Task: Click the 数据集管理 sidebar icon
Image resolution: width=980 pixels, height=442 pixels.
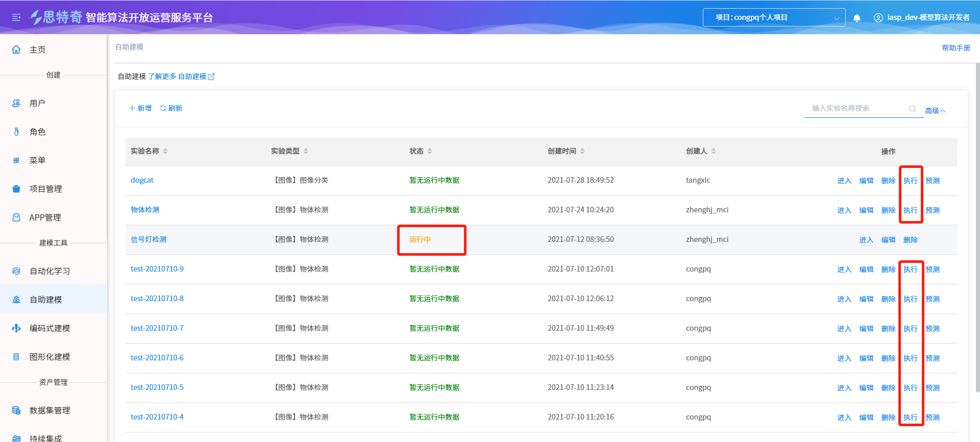Action: pos(16,410)
